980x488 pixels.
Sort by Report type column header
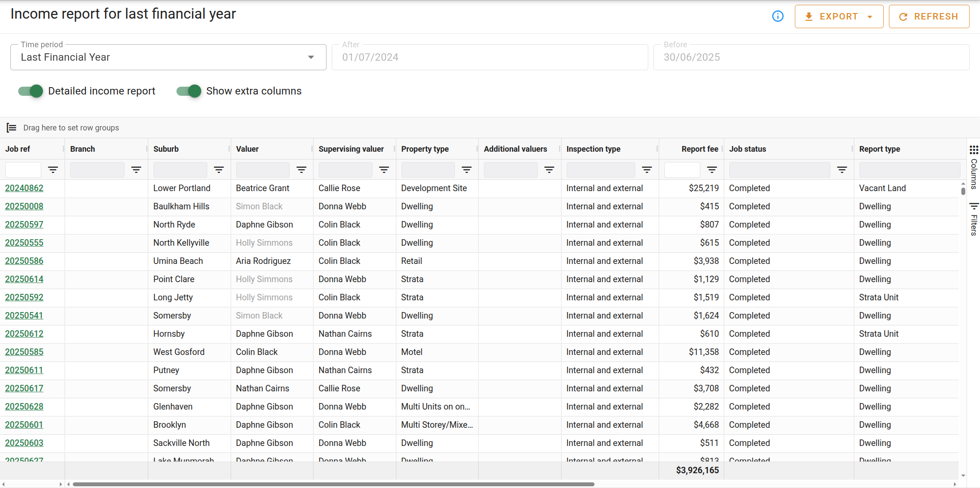point(879,149)
